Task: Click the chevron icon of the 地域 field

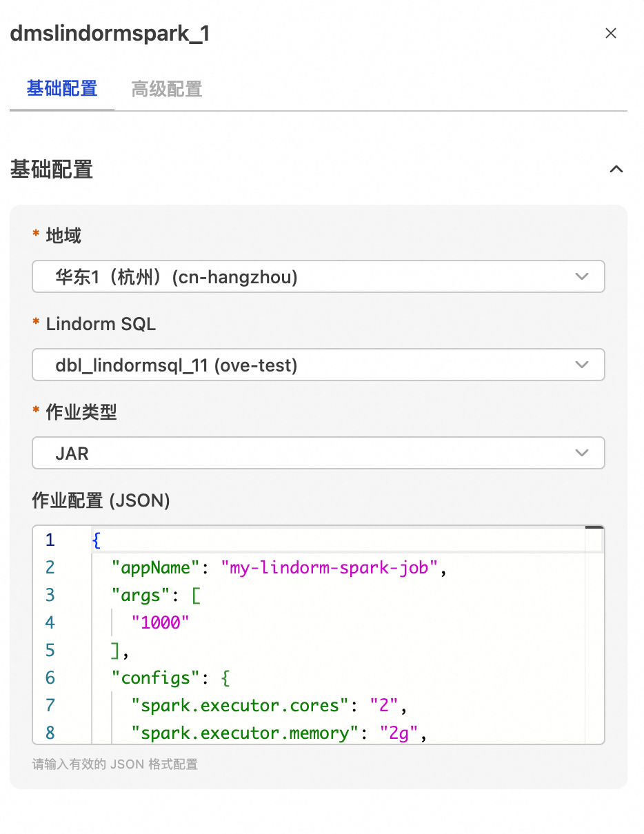Action: click(x=582, y=276)
